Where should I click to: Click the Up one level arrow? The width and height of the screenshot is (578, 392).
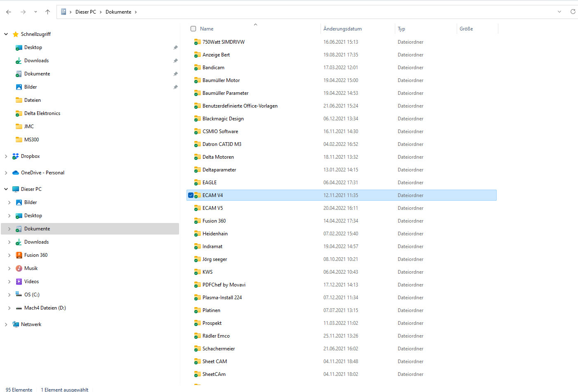pos(48,12)
